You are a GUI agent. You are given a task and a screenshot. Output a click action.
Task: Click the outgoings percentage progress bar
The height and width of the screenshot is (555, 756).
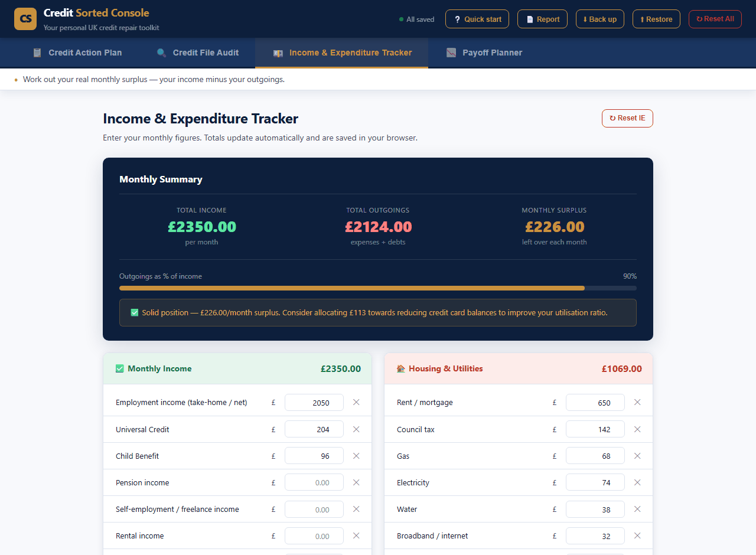pyautogui.click(x=378, y=288)
